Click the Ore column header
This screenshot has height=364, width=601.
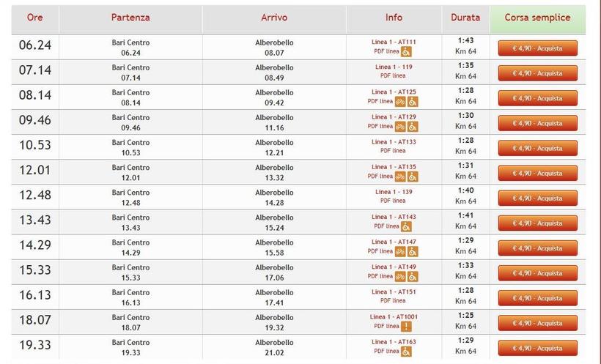click(x=34, y=18)
